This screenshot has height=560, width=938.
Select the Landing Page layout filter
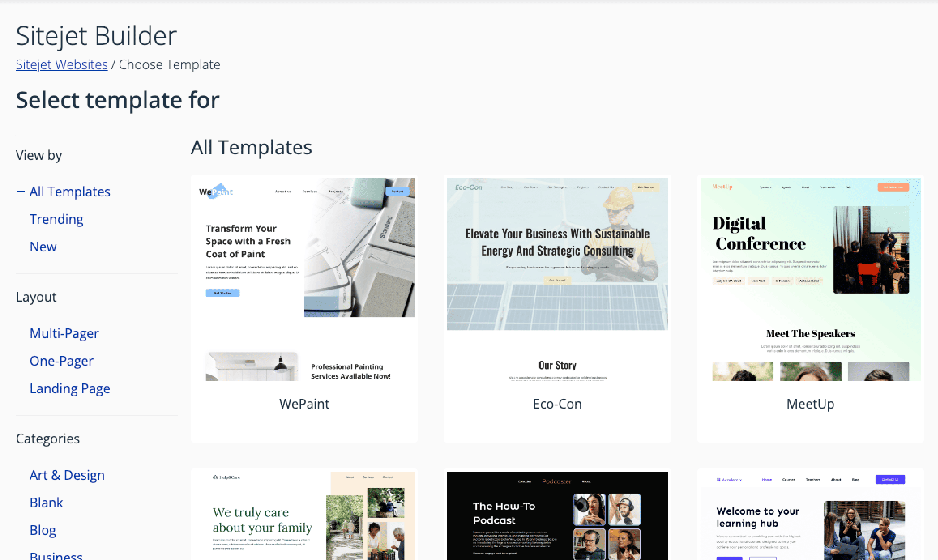pyautogui.click(x=69, y=388)
